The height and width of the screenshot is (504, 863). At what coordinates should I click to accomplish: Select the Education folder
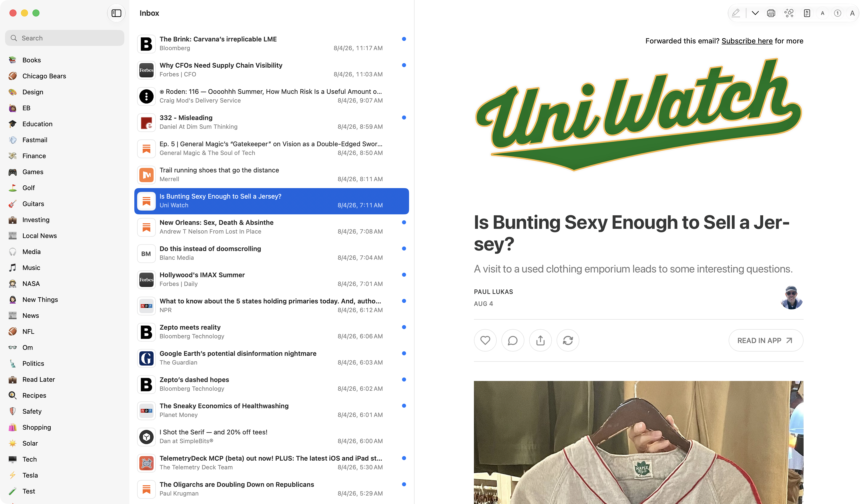click(37, 124)
